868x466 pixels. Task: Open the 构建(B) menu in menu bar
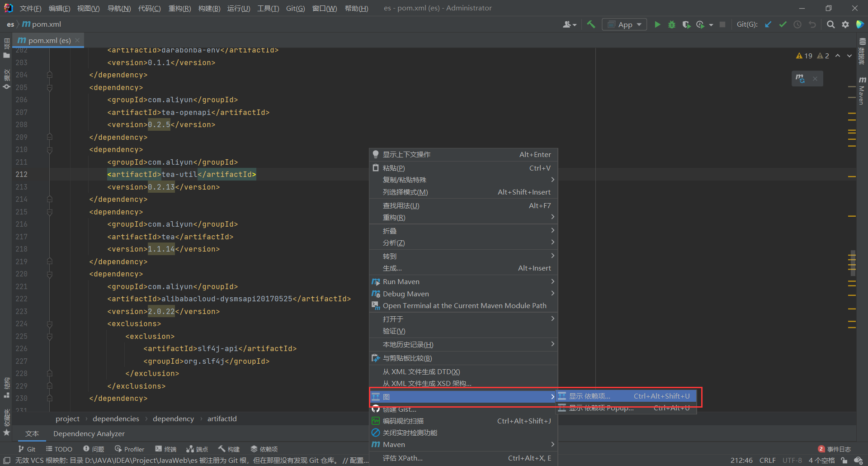[209, 8]
